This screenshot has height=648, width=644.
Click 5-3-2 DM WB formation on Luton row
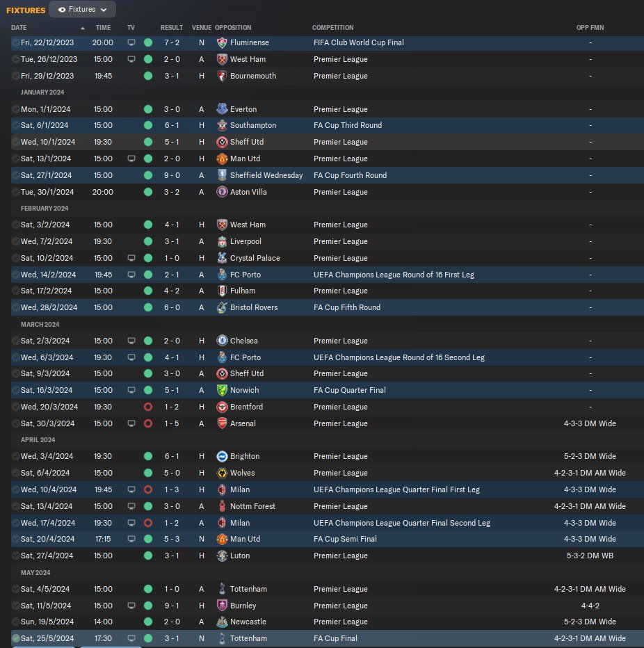590,556
